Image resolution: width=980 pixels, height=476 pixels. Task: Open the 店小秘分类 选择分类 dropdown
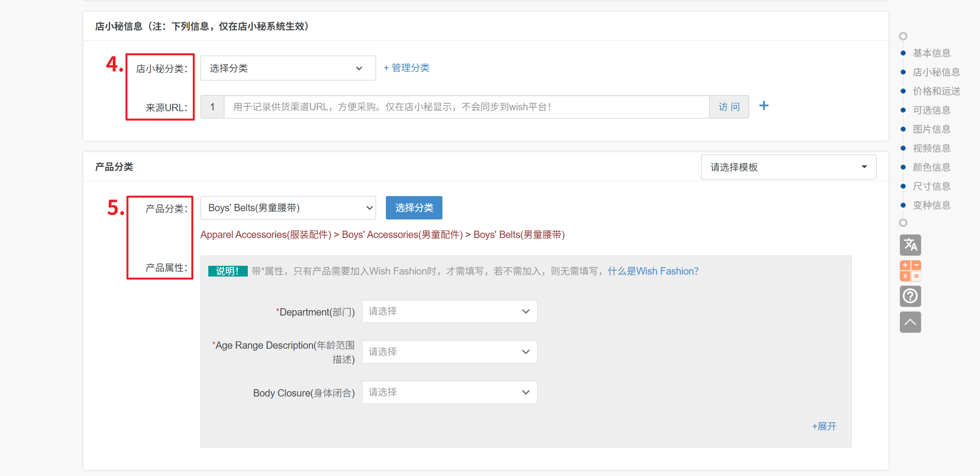(x=288, y=68)
